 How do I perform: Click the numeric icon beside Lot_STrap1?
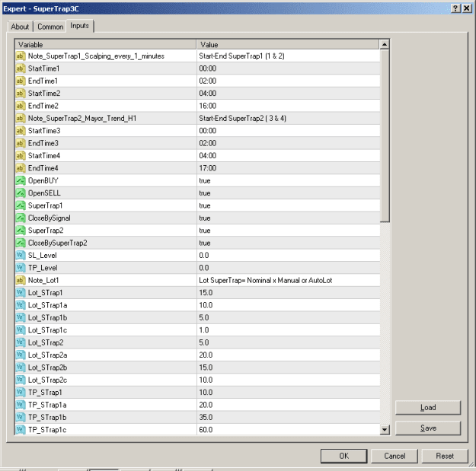21,293
